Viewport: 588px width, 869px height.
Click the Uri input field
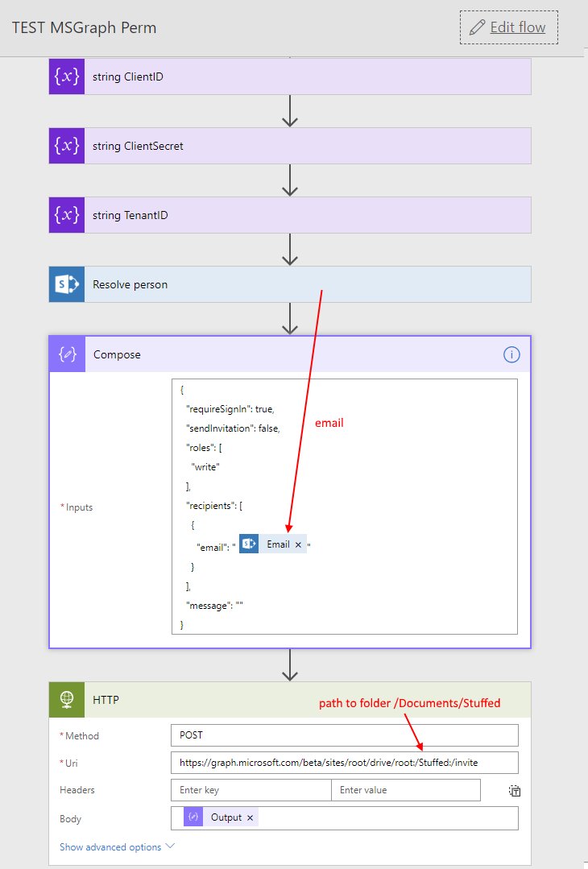[344, 763]
